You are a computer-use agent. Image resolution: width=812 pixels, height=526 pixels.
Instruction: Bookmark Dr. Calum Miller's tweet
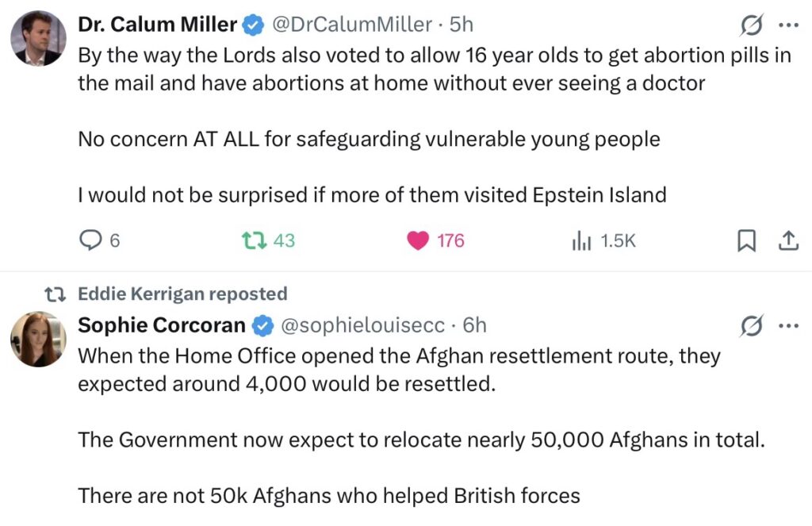click(746, 241)
